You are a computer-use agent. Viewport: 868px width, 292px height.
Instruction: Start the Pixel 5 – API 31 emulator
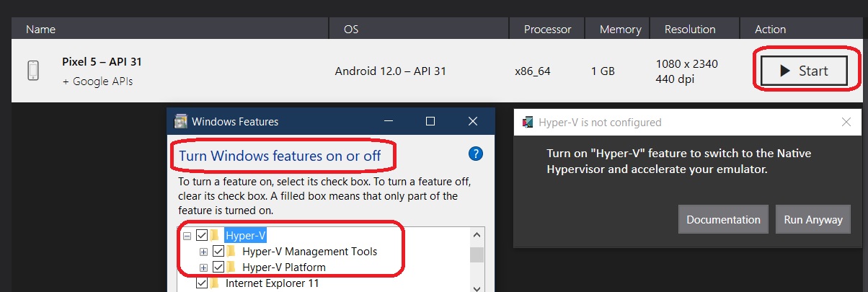click(804, 71)
